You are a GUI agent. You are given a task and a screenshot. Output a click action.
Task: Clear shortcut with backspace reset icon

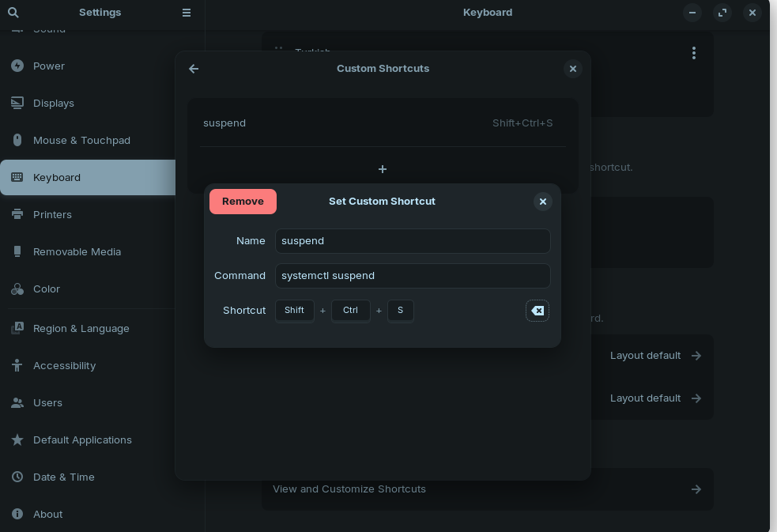click(537, 311)
